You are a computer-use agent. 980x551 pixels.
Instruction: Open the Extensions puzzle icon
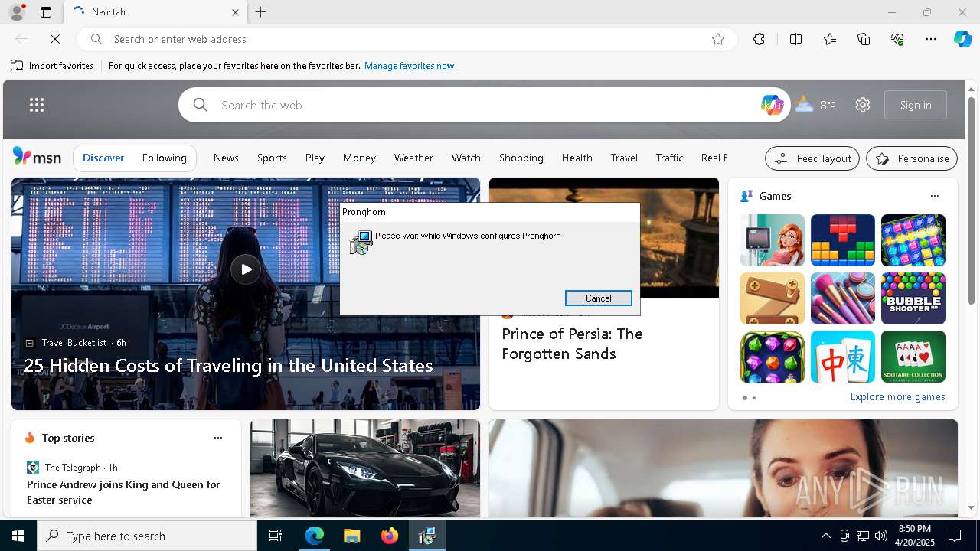(759, 39)
